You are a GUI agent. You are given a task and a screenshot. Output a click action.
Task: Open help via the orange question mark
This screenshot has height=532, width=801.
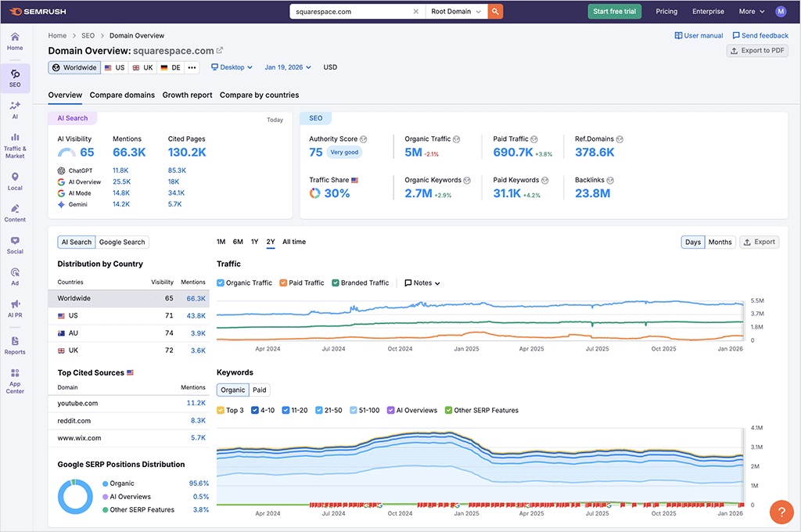pyautogui.click(x=781, y=512)
